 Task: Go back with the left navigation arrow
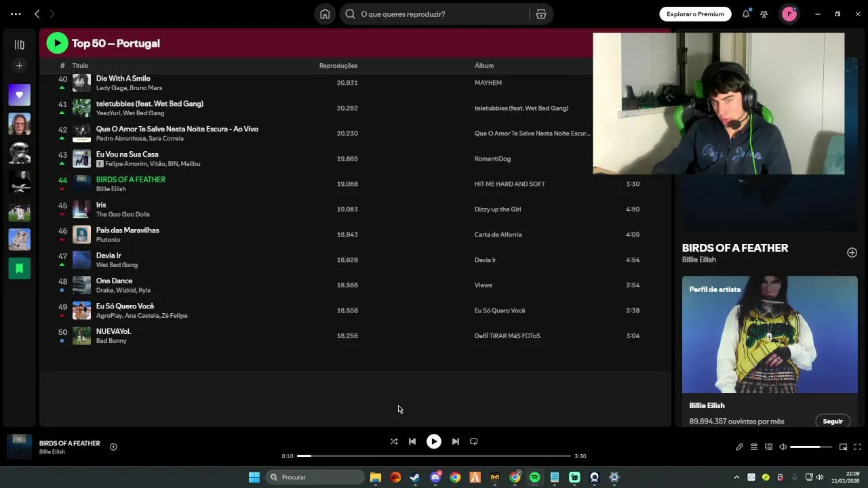37,14
